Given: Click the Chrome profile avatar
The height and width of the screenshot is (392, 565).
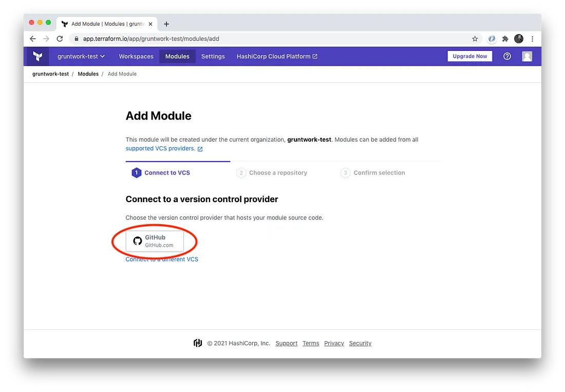Looking at the screenshot, I should [x=519, y=38].
